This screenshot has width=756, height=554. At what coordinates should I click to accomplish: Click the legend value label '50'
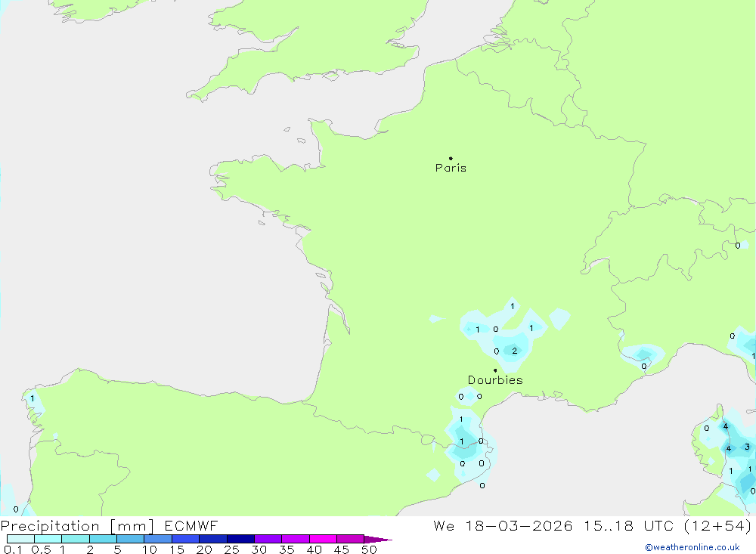369,549
